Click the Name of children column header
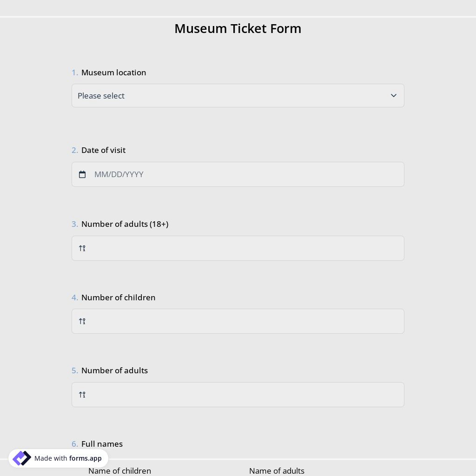 pos(119,470)
